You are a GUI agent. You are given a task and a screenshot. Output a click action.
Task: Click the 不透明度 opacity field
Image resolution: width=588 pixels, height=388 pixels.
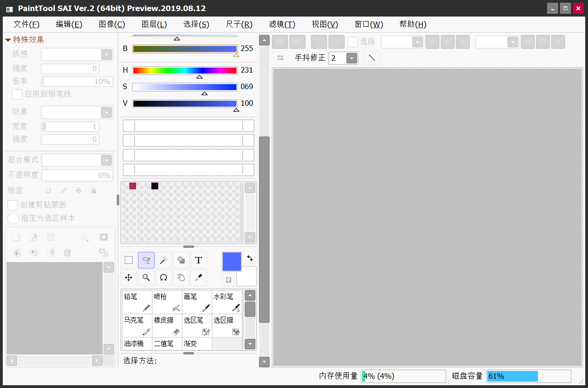click(77, 175)
